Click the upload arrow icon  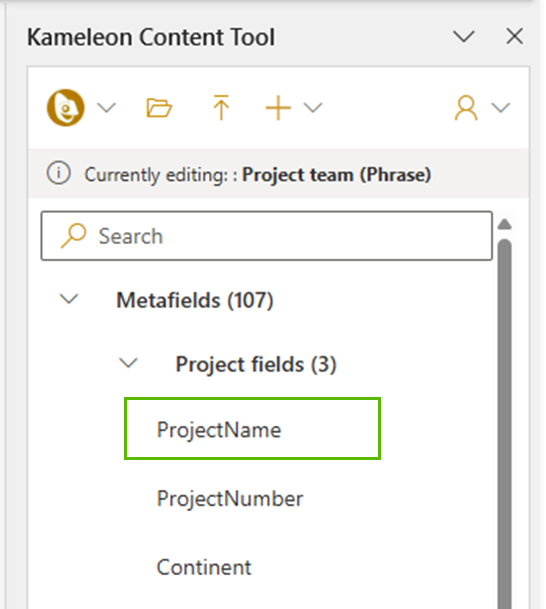click(221, 108)
